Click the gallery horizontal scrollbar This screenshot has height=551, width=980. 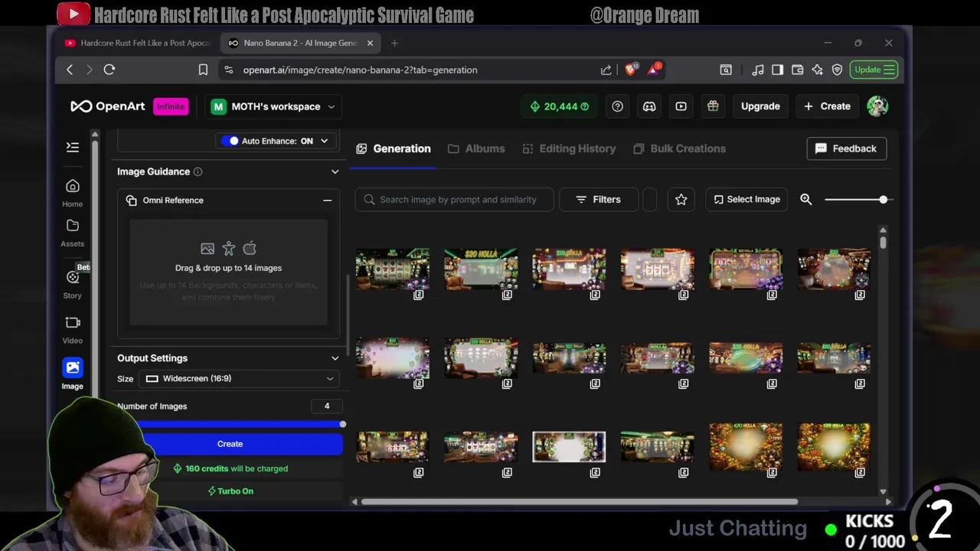[580, 502]
